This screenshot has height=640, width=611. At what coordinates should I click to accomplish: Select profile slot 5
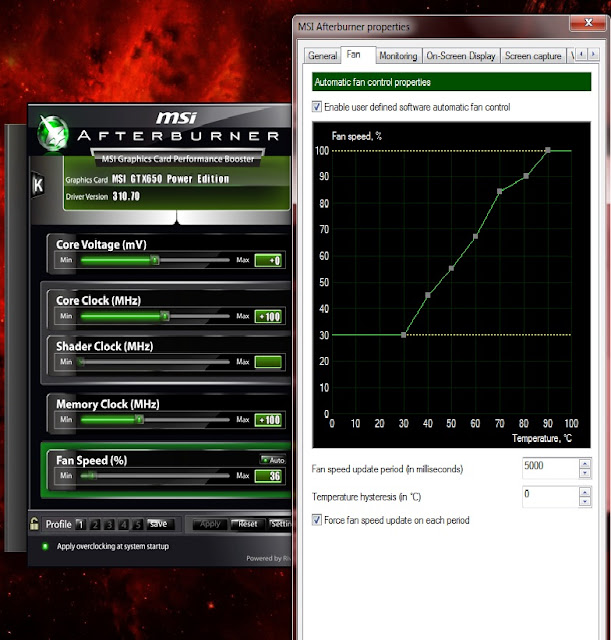pyautogui.click(x=138, y=524)
